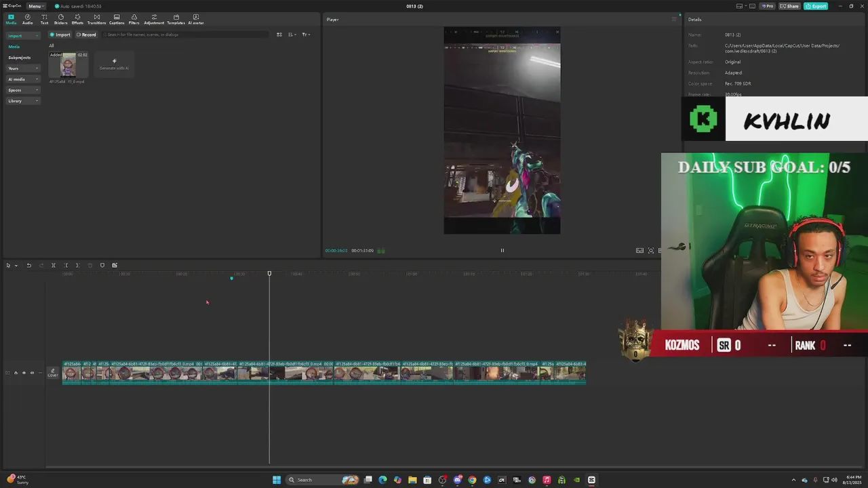Open the Filters panel
Image resolution: width=868 pixels, height=488 pixels.
click(134, 19)
